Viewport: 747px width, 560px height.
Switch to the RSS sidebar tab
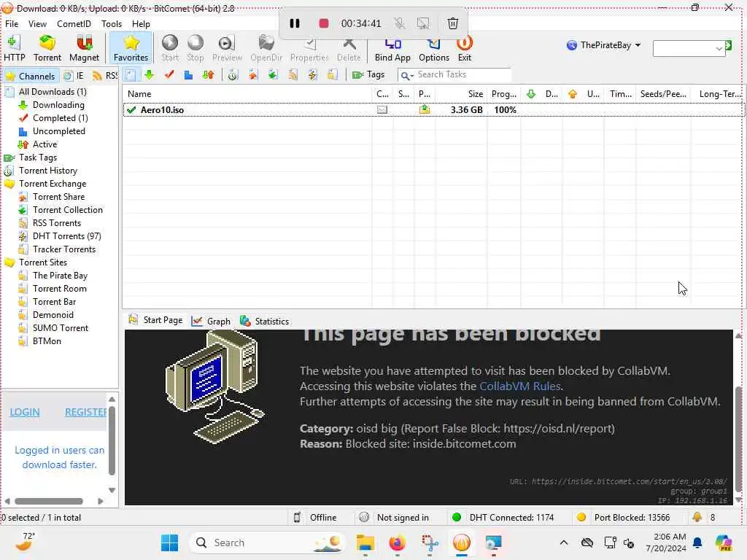[105, 76]
